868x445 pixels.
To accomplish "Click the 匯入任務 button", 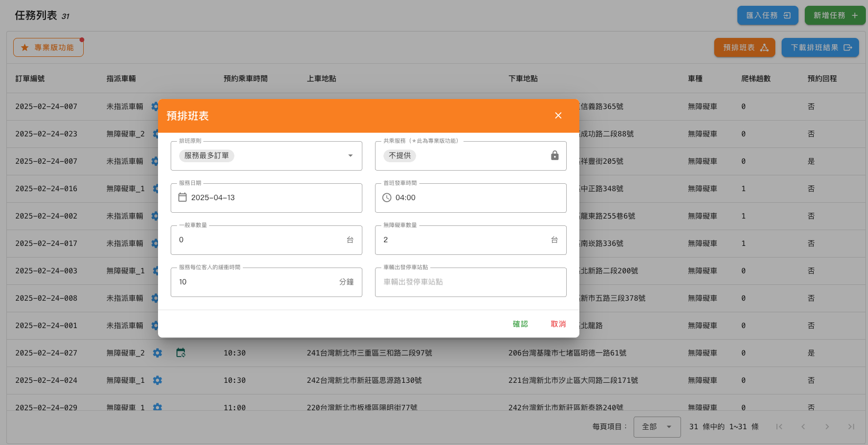I will 768,15.
